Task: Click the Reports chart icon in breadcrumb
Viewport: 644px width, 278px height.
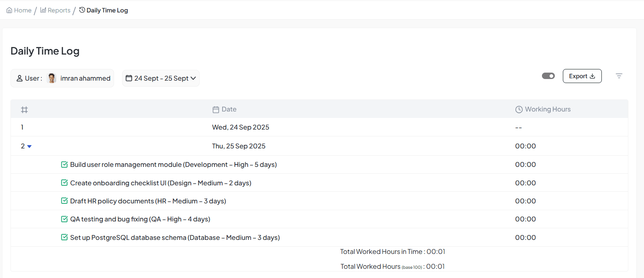Action: click(x=43, y=10)
